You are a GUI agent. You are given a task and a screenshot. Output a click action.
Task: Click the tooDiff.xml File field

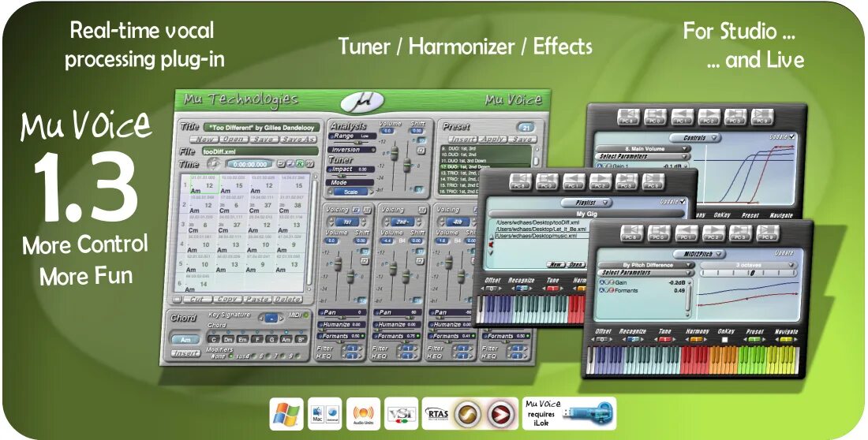click(x=260, y=151)
